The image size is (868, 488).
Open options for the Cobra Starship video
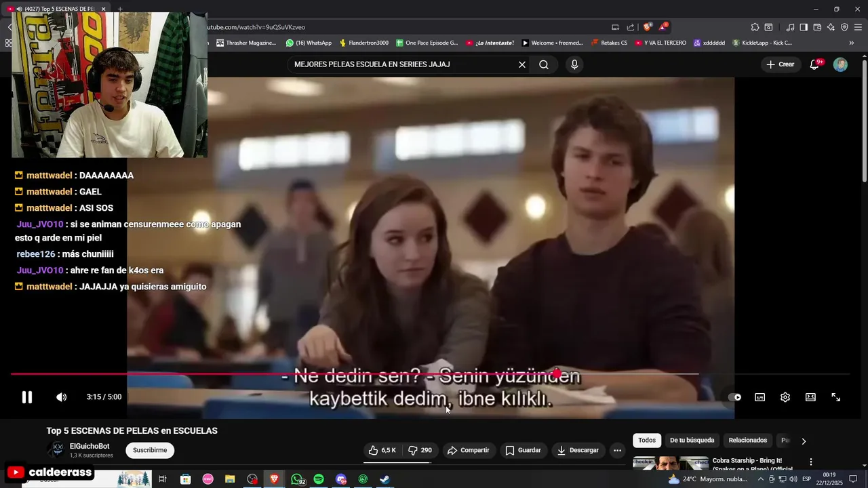tap(810, 462)
